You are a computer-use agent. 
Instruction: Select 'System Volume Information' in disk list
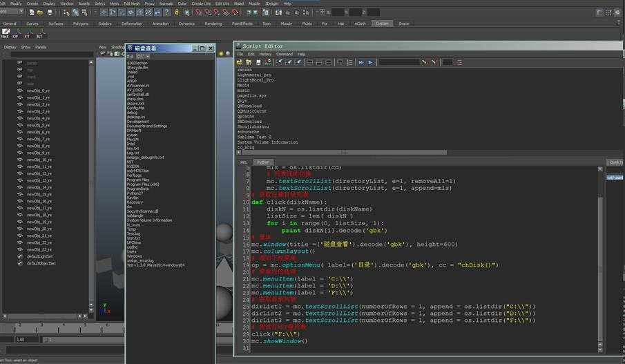tap(149, 220)
